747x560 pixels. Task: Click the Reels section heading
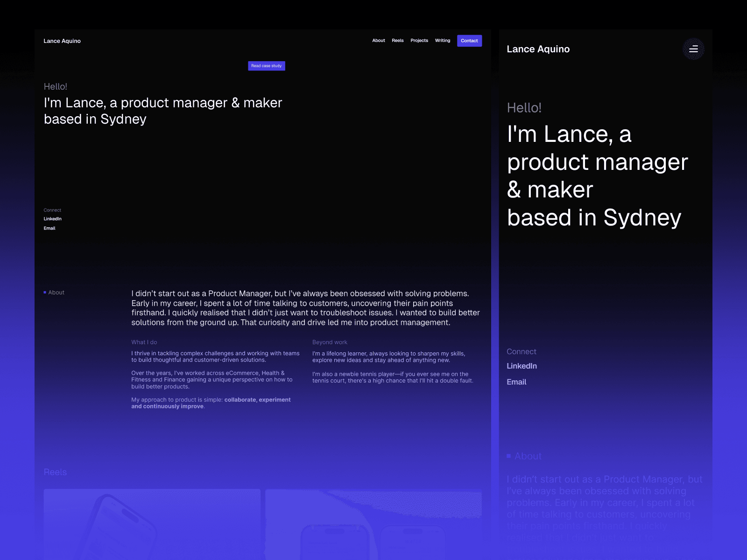pyautogui.click(x=55, y=472)
